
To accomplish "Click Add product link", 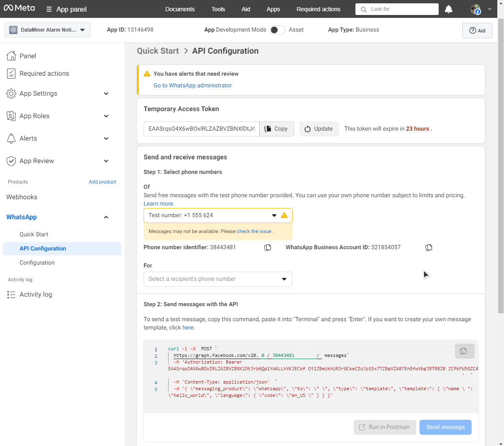I will [102, 182].
